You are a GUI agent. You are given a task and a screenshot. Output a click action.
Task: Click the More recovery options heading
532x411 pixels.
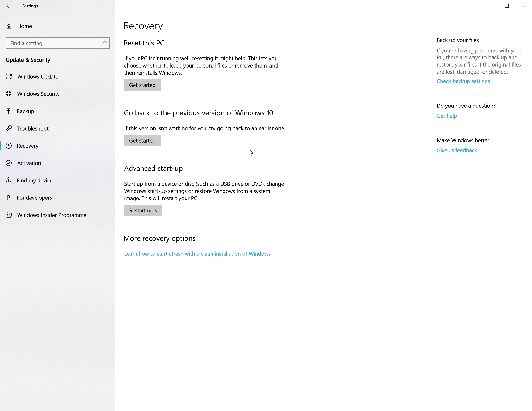160,238
